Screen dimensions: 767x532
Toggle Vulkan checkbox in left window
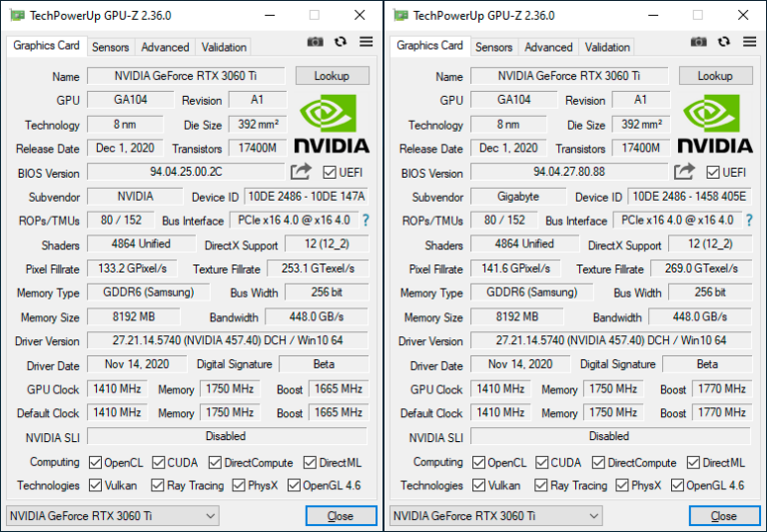coord(96,485)
